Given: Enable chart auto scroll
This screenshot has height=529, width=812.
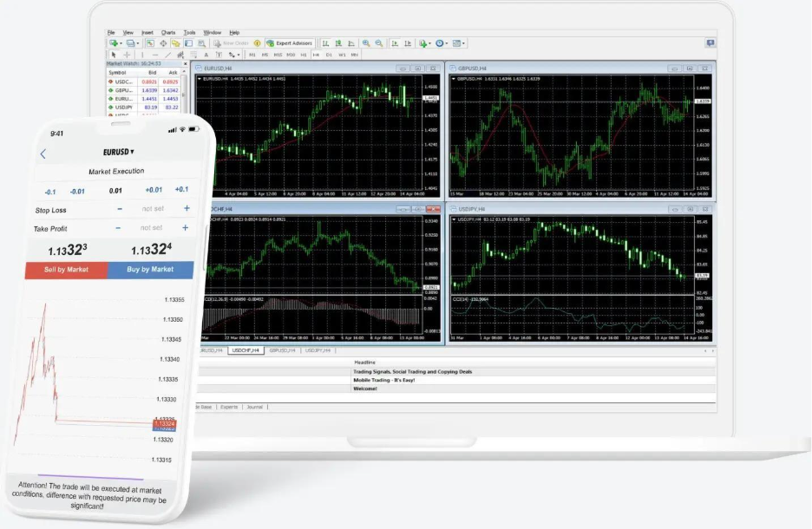Looking at the screenshot, I should pos(395,42).
